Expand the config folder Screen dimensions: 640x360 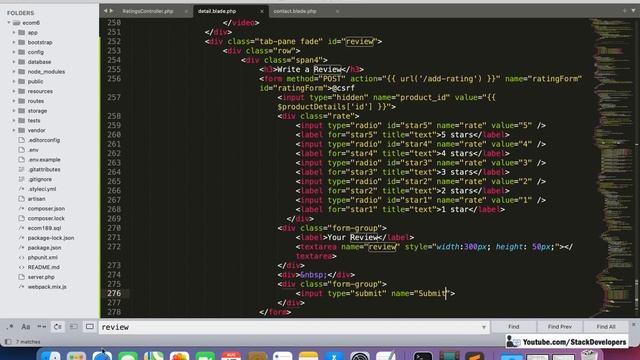tap(14, 52)
